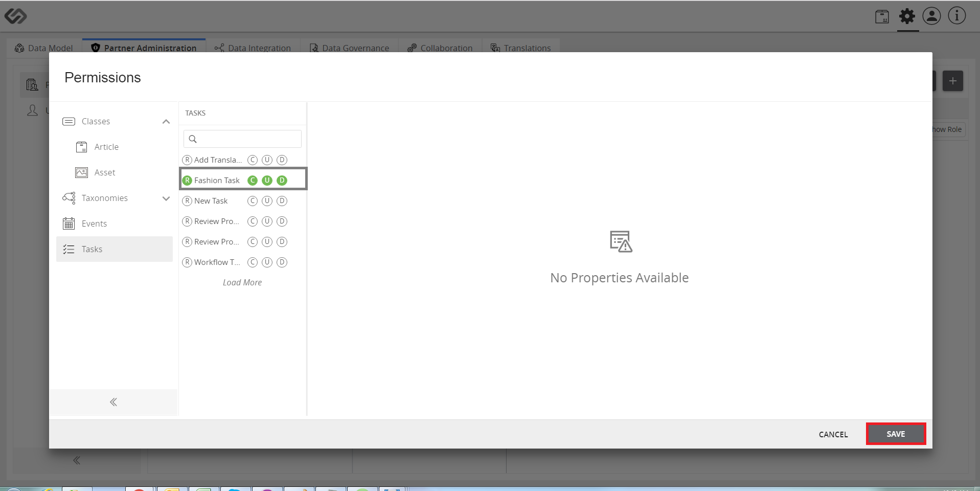Image resolution: width=980 pixels, height=491 pixels.
Task: Enable Delete permission for Workflow T... task
Action: coord(282,262)
